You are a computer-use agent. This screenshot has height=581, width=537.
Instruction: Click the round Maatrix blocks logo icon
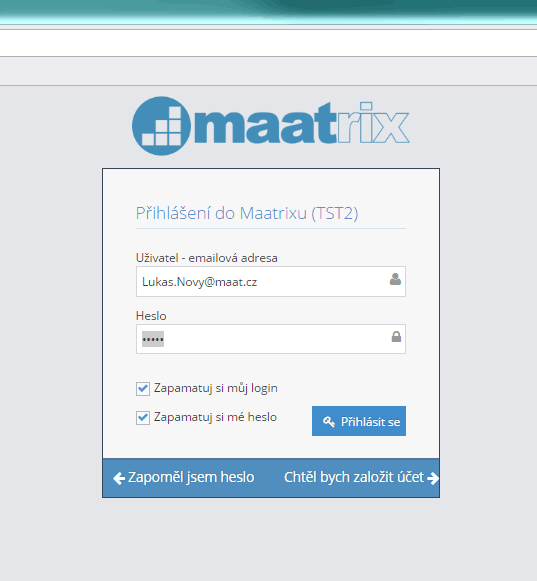[x=162, y=126]
